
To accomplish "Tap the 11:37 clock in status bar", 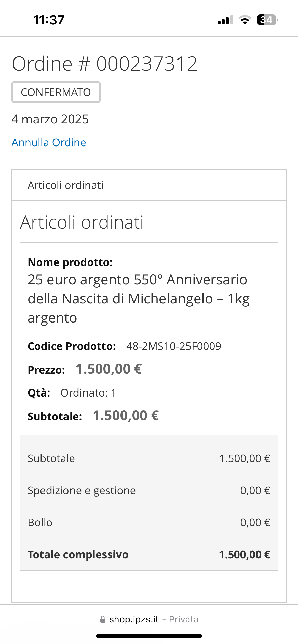I will pyautogui.click(x=49, y=20).
